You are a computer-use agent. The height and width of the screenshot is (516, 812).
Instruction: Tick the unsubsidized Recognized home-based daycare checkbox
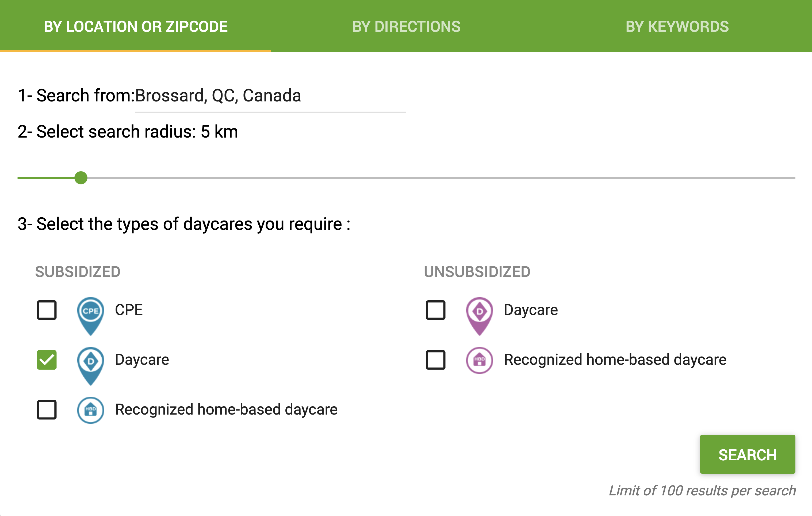(435, 360)
